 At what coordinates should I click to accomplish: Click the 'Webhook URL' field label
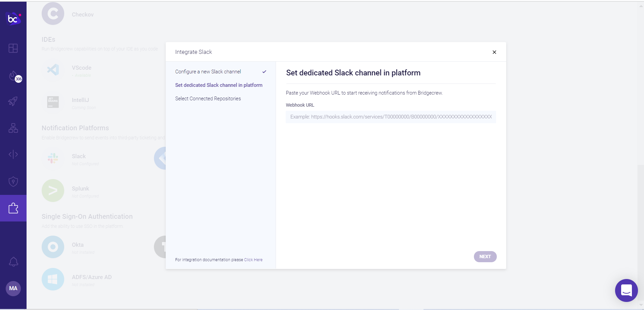tap(300, 105)
